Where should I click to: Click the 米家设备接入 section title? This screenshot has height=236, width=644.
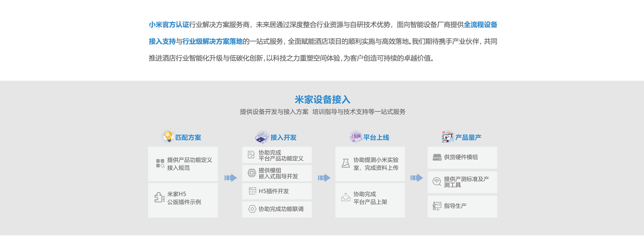click(x=322, y=100)
